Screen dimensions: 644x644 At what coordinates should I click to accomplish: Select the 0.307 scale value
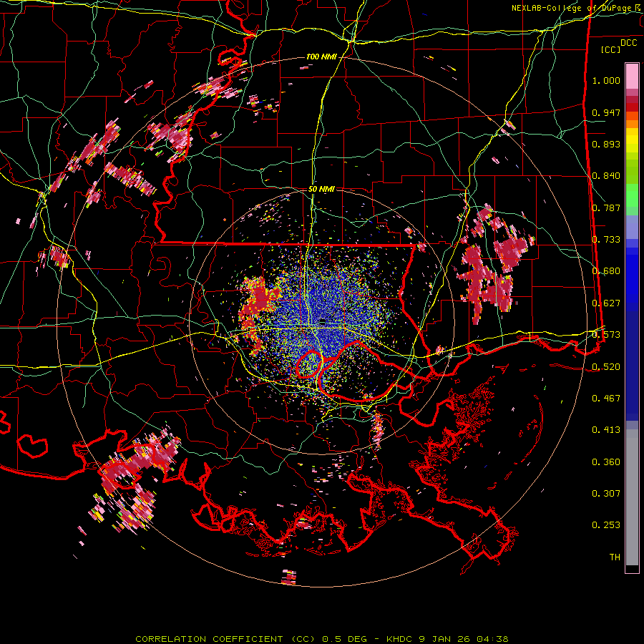(606, 493)
